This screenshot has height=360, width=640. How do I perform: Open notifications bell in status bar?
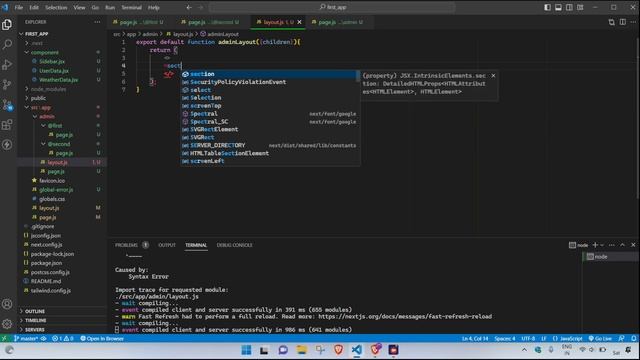633,338
